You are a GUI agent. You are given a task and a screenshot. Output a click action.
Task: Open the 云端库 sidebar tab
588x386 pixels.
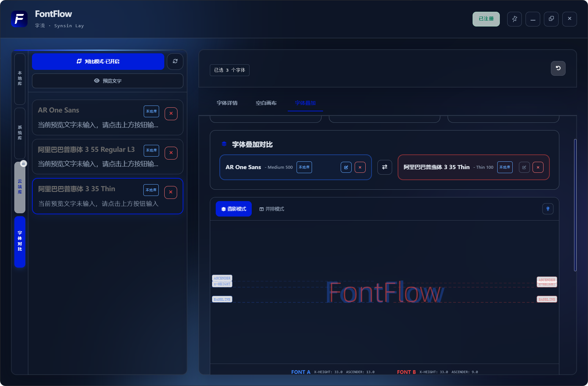click(20, 187)
